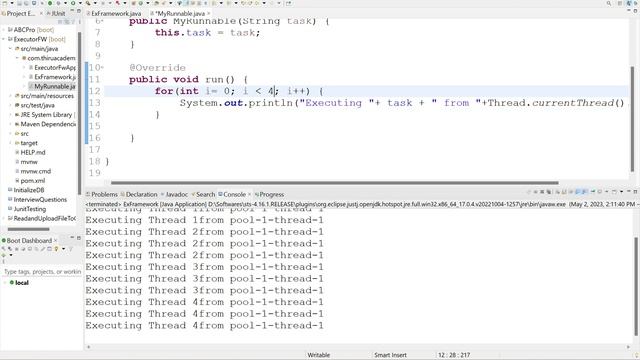Open the ExFramework.java editor tab
The image size is (640, 360).
pyautogui.click(x=114, y=13)
